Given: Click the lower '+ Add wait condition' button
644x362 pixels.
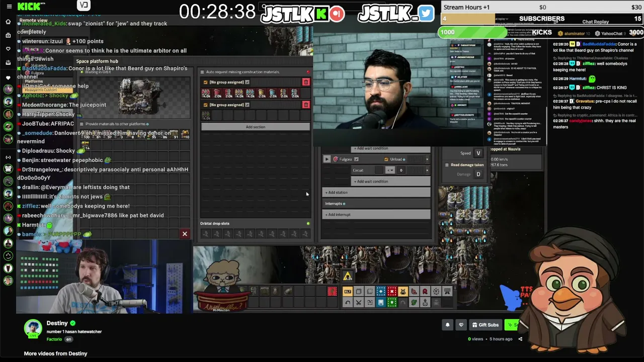Looking at the screenshot, I should point(391,182).
